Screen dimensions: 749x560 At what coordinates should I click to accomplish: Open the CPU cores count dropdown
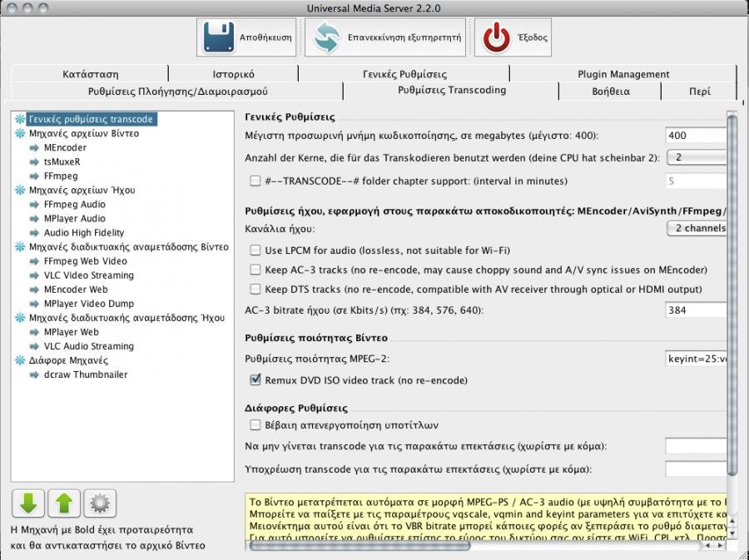pyautogui.click(x=697, y=157)
